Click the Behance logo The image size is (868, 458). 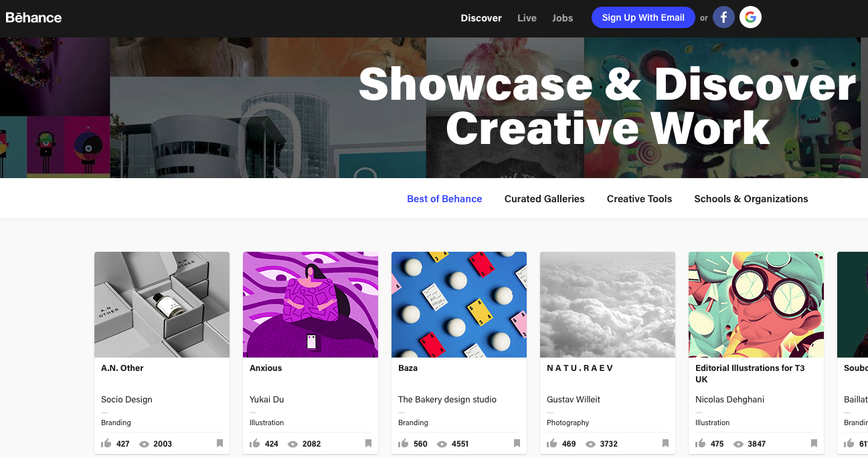click(x=33, y=17)
